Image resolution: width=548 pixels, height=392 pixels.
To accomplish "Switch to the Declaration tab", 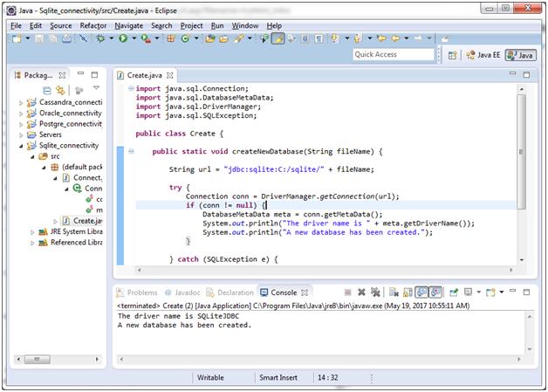I will (230, 292).
